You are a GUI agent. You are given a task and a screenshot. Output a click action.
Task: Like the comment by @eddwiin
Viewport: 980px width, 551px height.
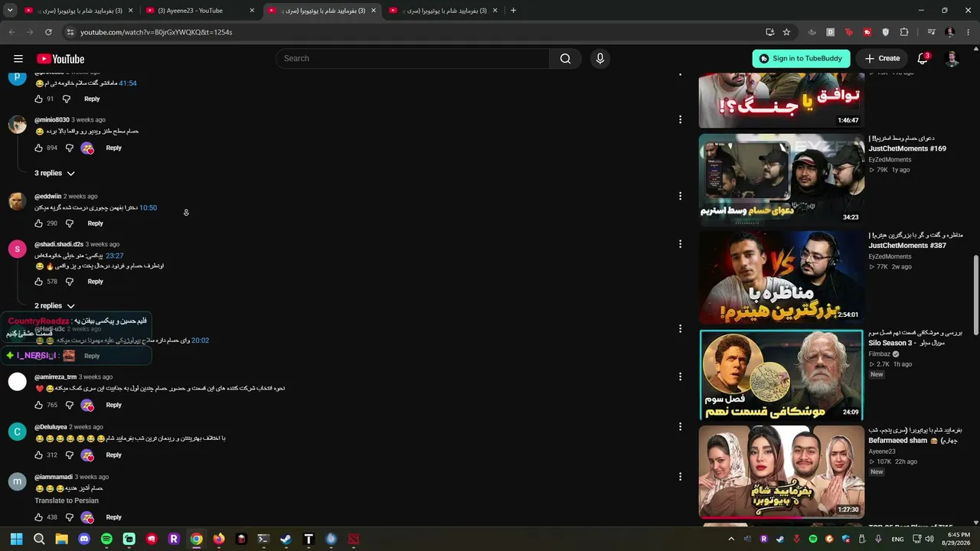click(39, 223)
